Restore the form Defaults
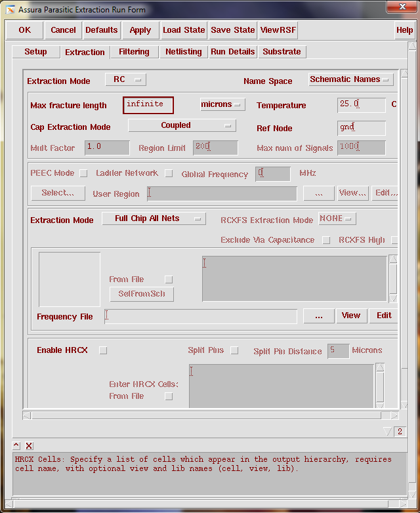The width and height of the screenshot is (420, 513). tap(102, 30)
